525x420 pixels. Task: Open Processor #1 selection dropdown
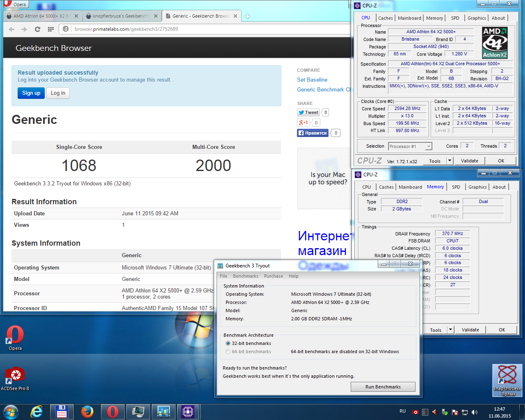(410, 146)
